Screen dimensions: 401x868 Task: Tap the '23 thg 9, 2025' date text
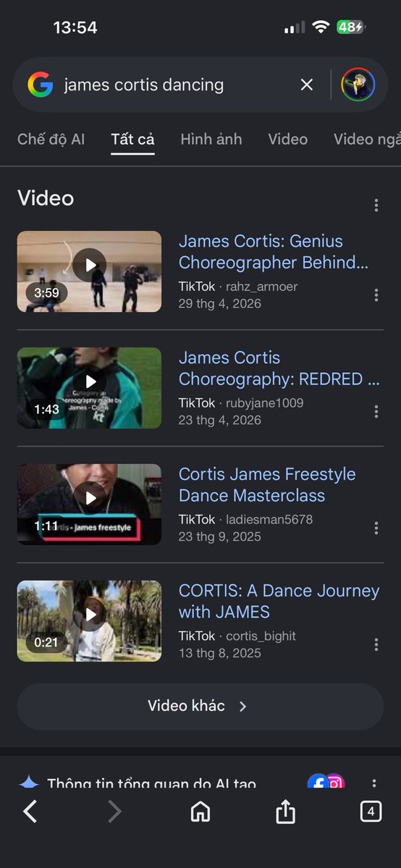[x=220, y=536]
